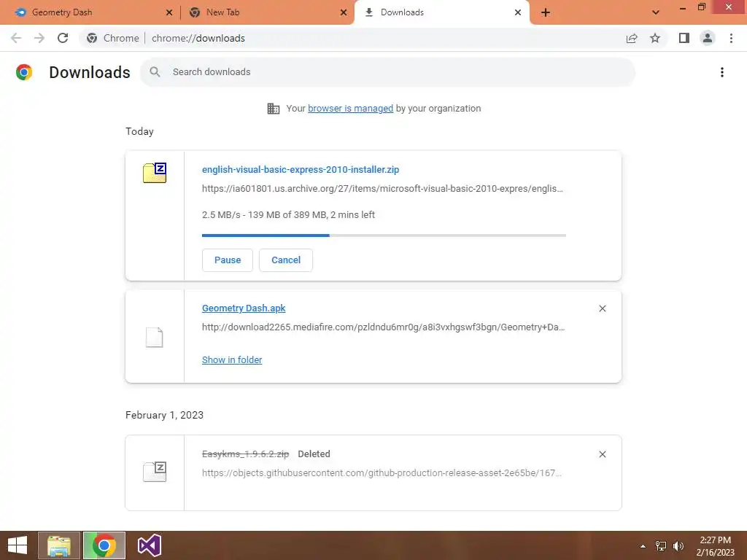
Task: Remove Geometry Dash.apk from the list
Action: (602, 308)
